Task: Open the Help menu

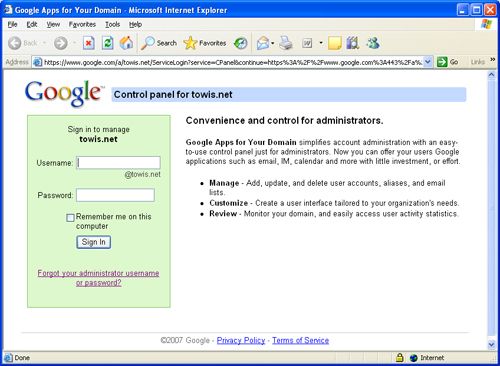Action: point(135,24)
